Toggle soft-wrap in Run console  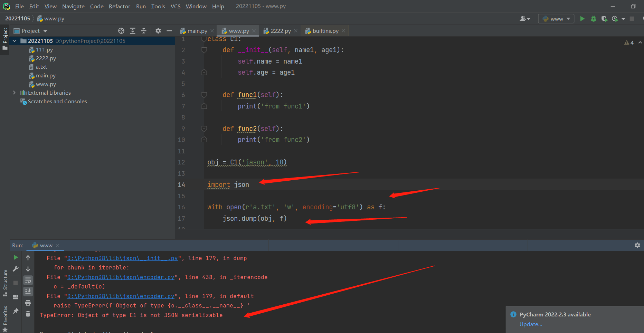(x=28, y=280)
